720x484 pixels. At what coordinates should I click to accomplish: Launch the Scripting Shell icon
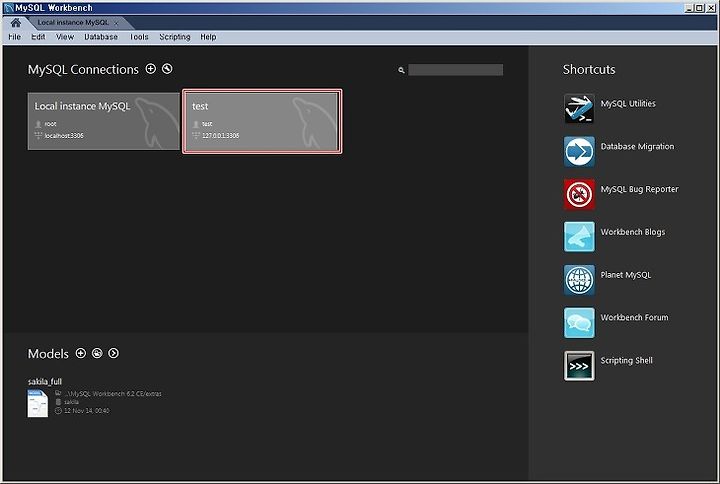click(579, 366)
